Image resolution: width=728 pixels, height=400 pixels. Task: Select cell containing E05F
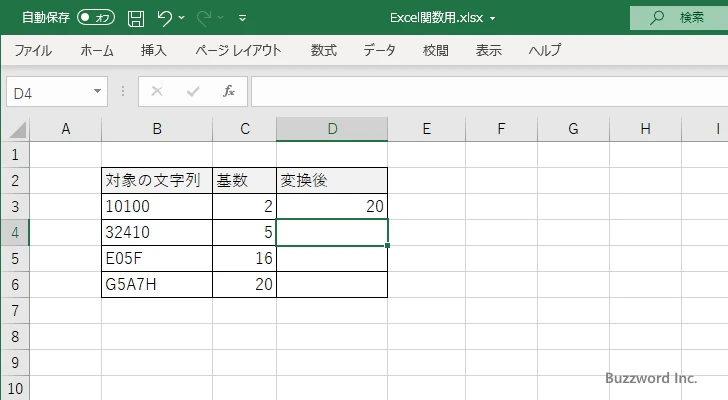point(157,258)
